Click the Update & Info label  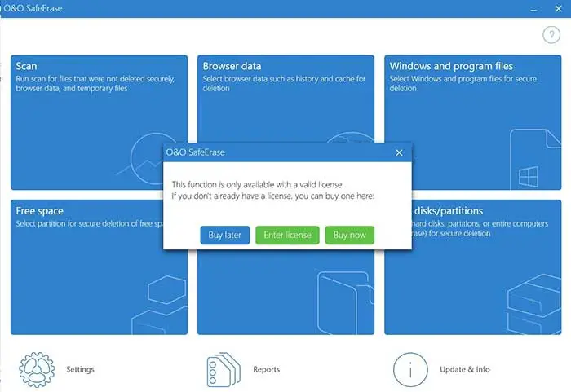point(465,369)
